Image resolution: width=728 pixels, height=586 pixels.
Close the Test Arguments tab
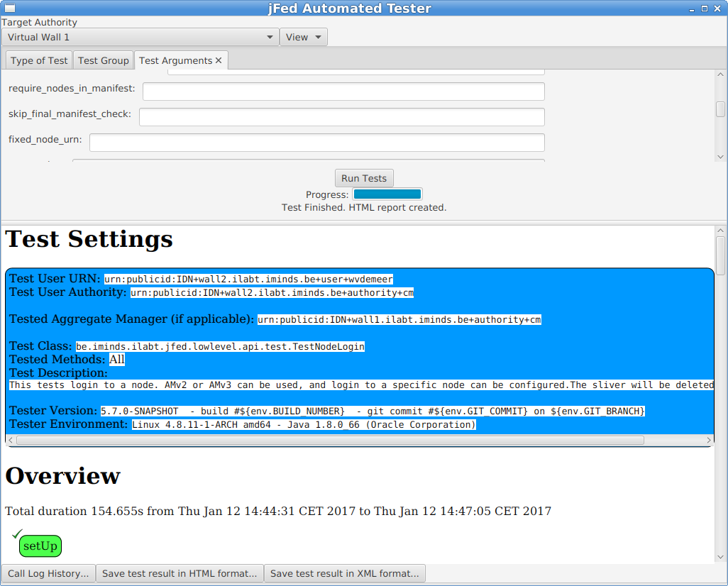click(x=219, y=60)
